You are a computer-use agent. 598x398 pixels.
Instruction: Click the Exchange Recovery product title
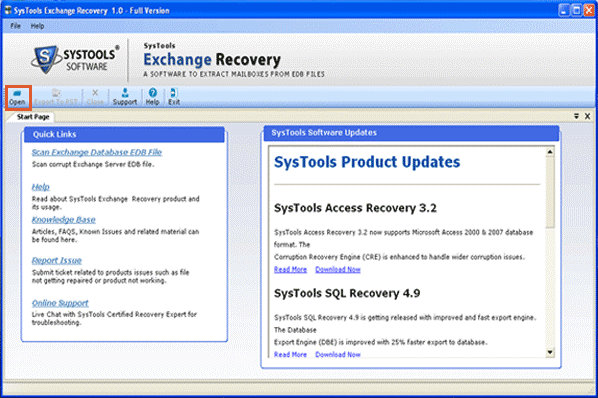212,60
